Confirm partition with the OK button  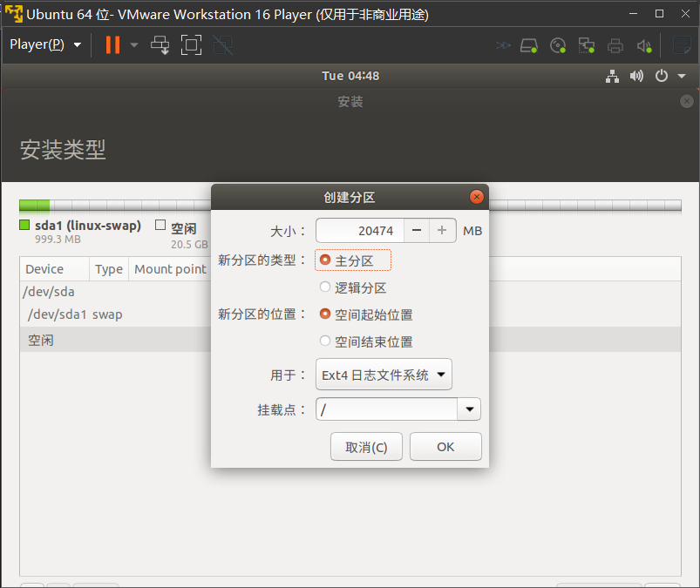click(x=445, y=447)
